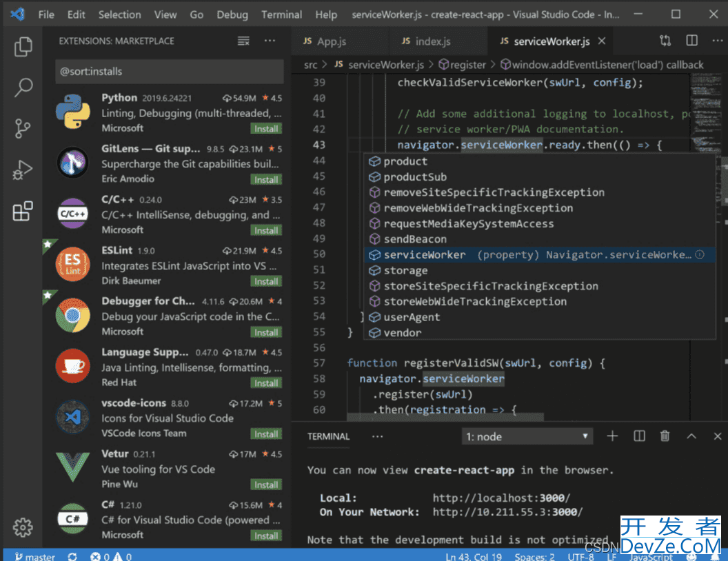
Task: Click Ln 43, Col 19 in status bar
Action: point(473,557)
